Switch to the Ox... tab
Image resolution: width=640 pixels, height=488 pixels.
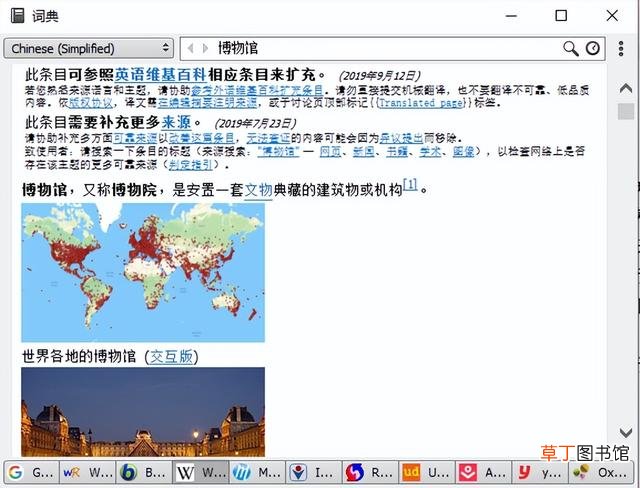pos(602,472)
